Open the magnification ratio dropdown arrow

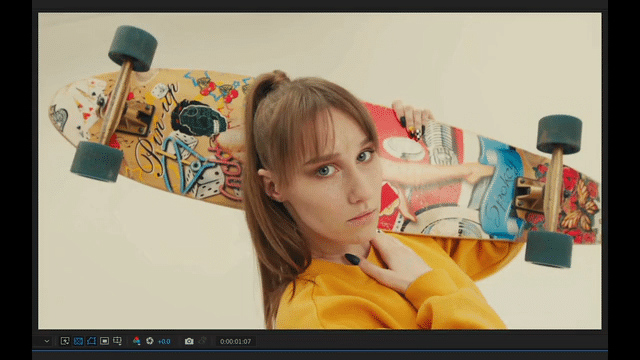click(x=47, y=341)
